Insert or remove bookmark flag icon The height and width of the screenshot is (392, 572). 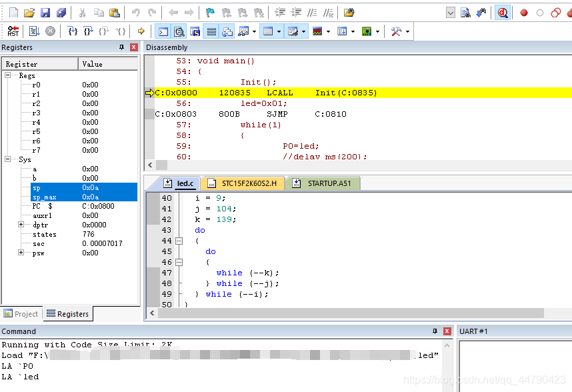point(210,13)
